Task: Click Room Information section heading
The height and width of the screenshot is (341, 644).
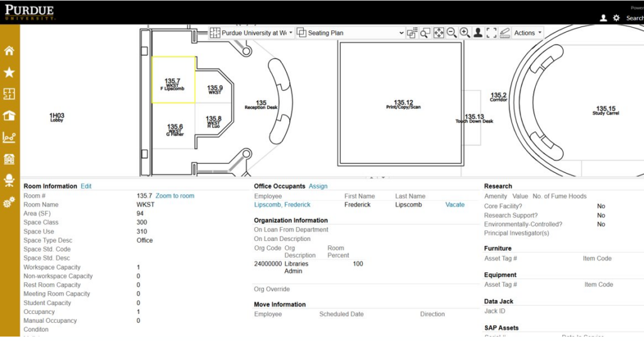Action: (x=50, y=186)
